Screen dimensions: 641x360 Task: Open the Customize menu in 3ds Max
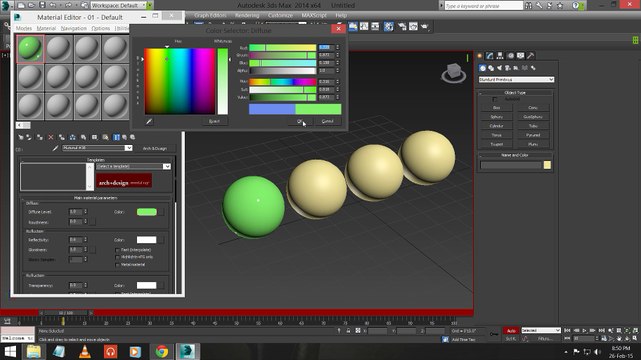coord(280,15)
